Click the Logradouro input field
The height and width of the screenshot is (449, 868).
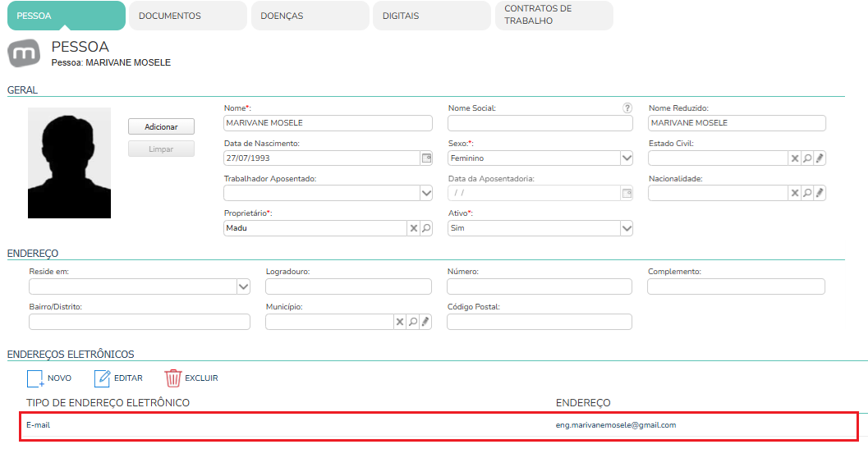pyautogui.click(x=349, y=286)
